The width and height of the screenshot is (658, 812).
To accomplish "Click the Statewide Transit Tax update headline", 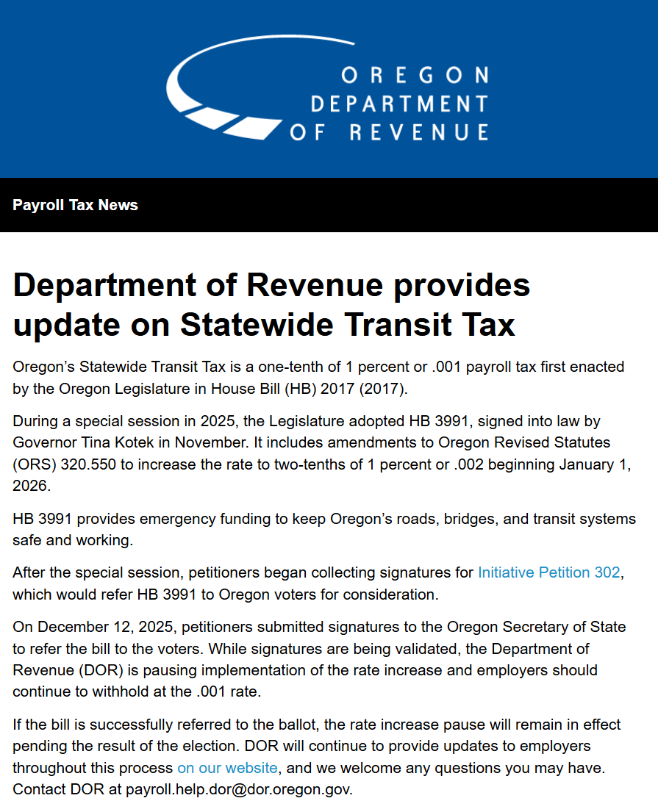I will coord(271,304).
